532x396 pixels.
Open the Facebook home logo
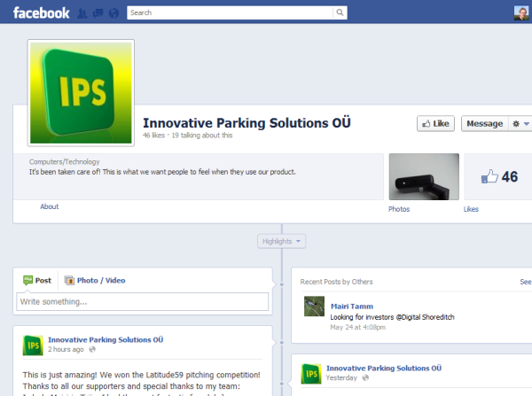[42, 13]
